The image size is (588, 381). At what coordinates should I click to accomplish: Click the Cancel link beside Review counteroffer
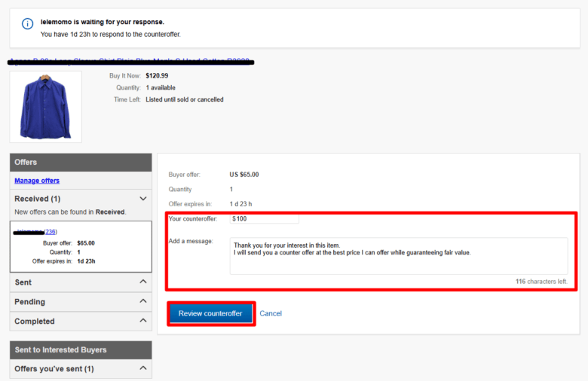[271, 313]
